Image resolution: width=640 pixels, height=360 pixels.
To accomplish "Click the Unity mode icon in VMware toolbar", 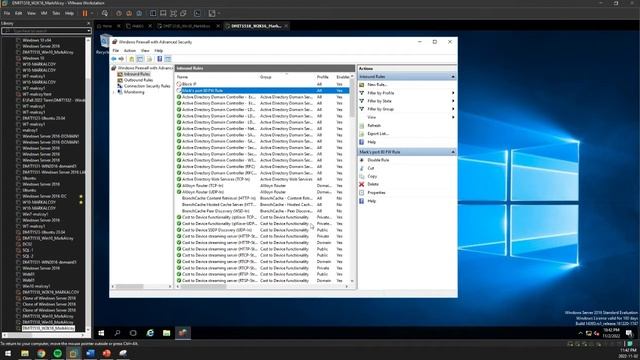I will click(183, 13).
